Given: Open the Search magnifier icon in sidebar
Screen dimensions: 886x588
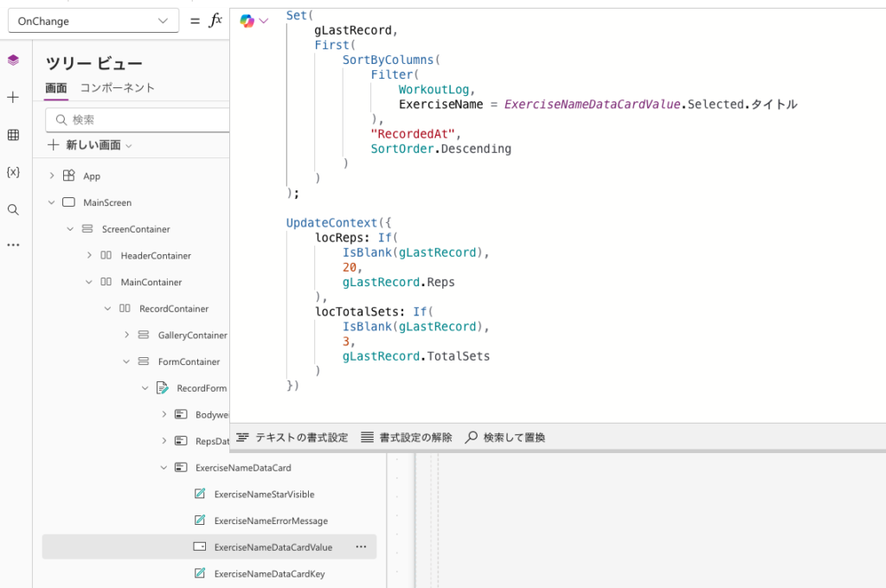Looking at the screenshot, I should point(13,209).
